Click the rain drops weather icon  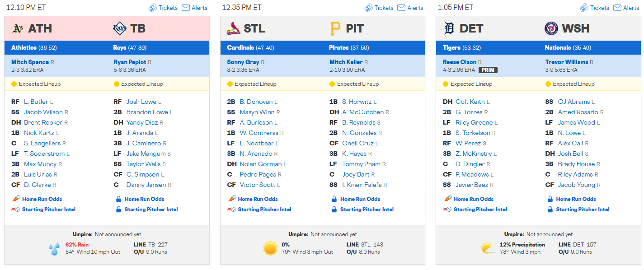pyautogui.click(x=54, y=249)
